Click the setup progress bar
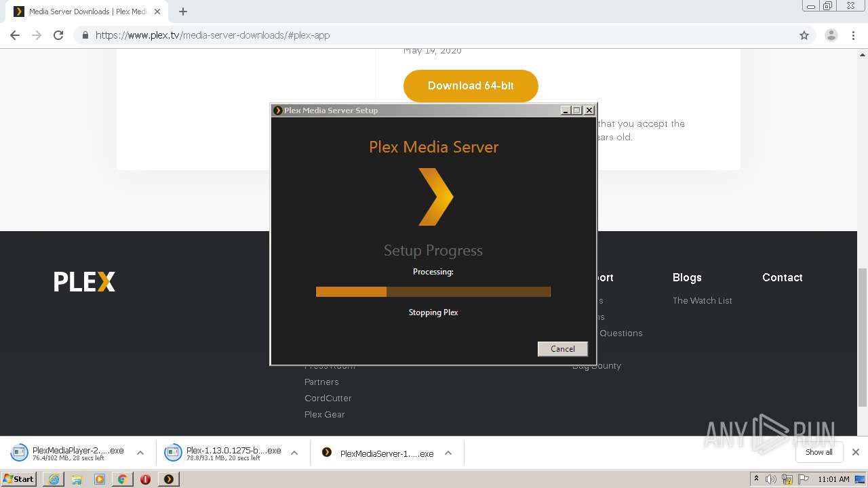Viewport: 868px width, 488px height. 433,291
